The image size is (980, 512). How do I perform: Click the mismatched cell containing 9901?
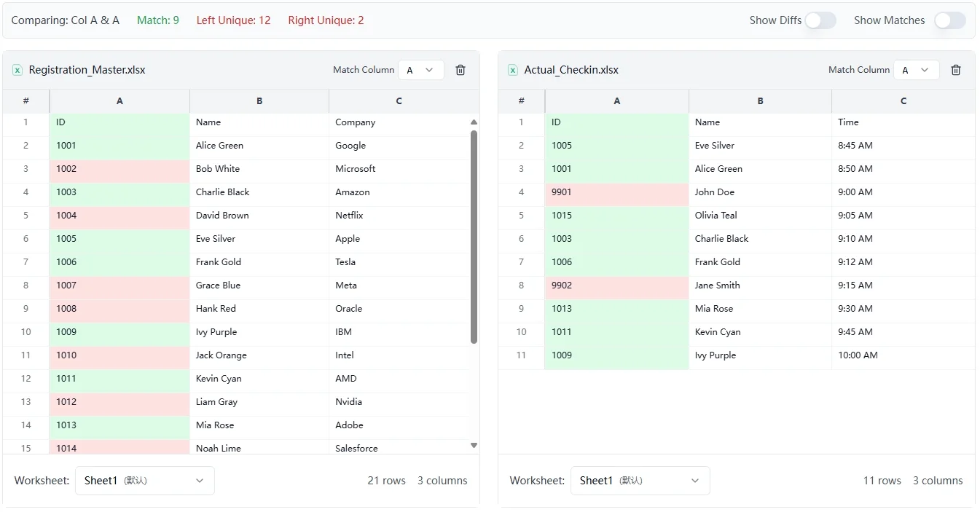(x=616, y=192)
